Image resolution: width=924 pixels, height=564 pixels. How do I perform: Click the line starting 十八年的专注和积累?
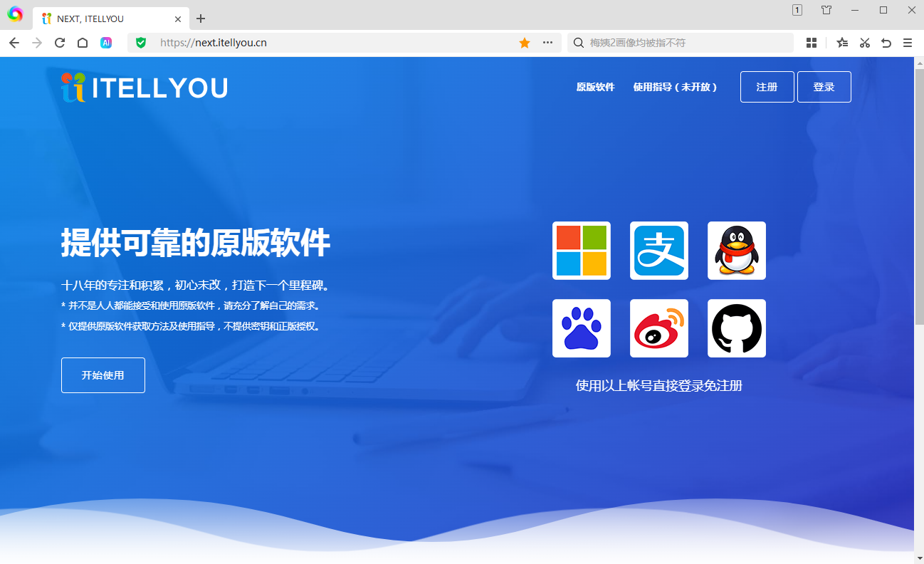pos(196,286)
